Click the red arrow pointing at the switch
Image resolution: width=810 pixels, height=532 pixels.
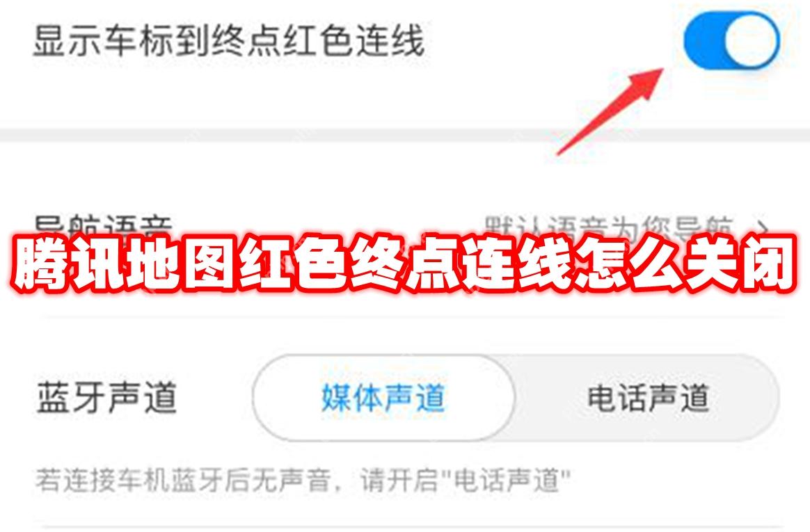610,111
